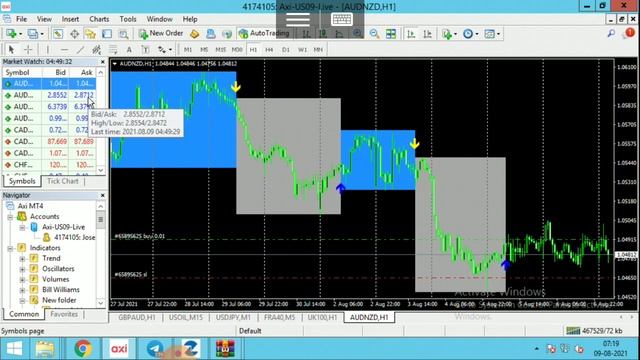Select the Vertical Line drawing tool

(x=48, y=49)
